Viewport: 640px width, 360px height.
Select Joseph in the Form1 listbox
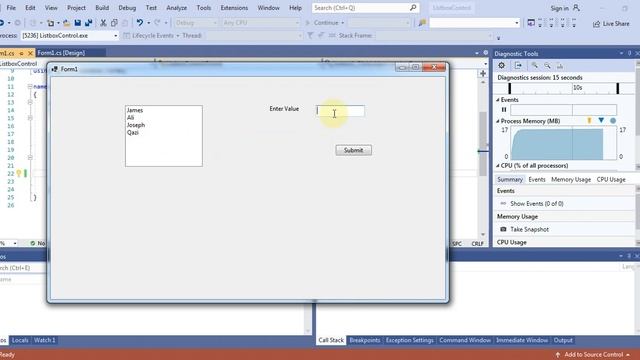point(136,125)
